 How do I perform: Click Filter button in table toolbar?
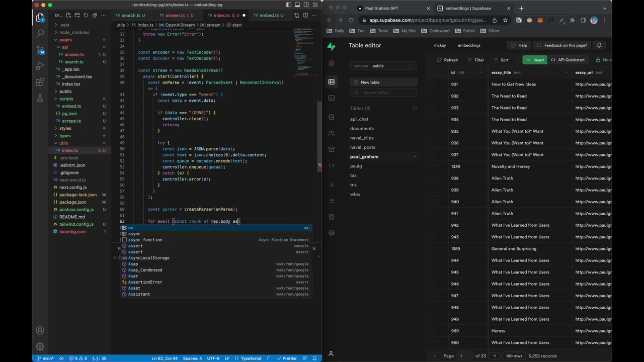[x=475, y=60]
